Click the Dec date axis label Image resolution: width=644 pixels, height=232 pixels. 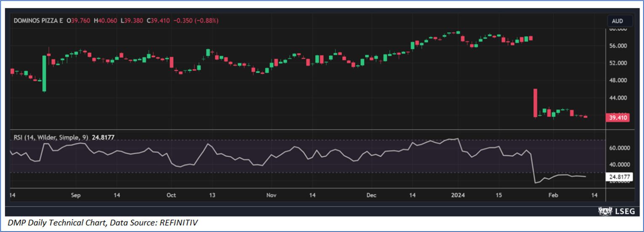371,195
